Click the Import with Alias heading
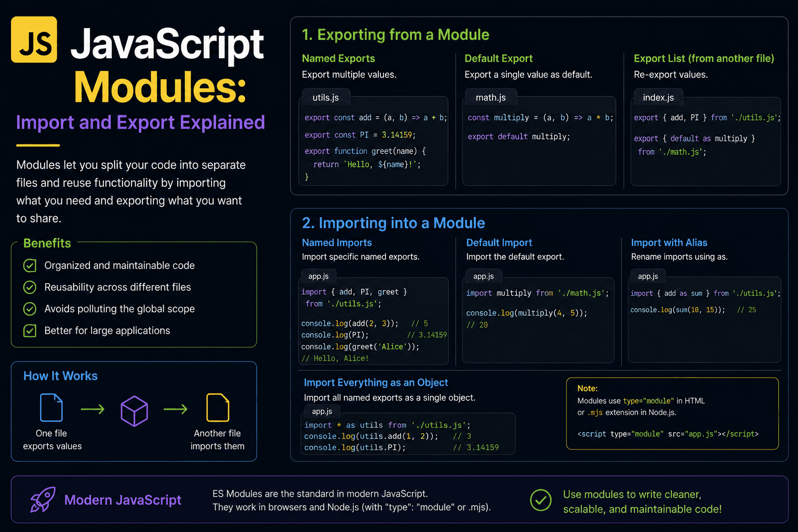Image resolution: width=798 pixels, height=532 pixels. coord(669,243)
